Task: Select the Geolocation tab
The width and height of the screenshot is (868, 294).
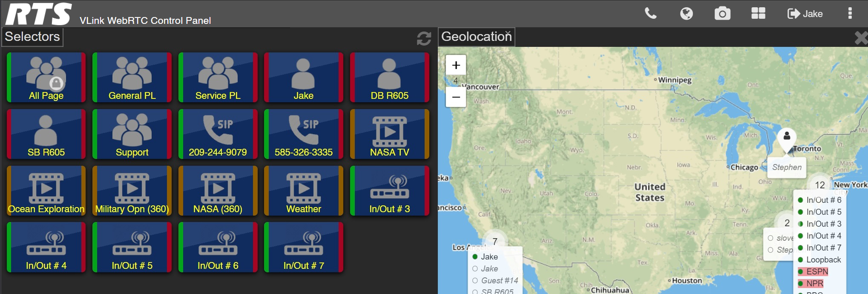Action: 476,37
